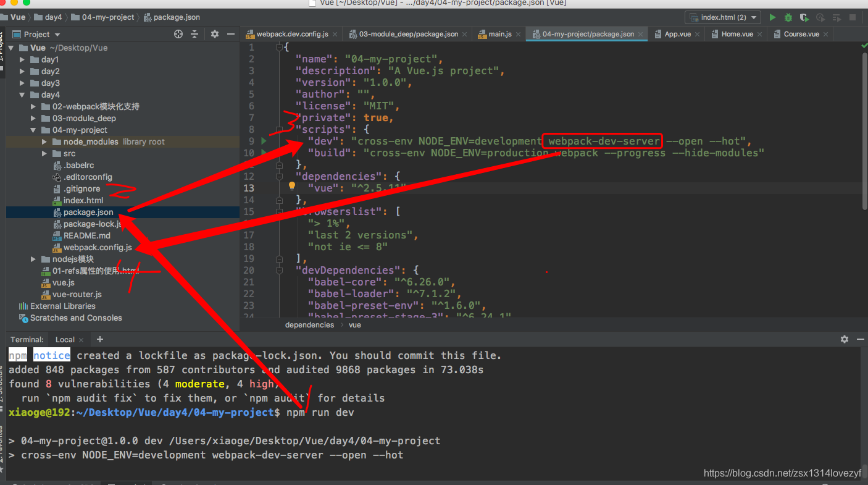
Task: Expand the nodejs模块 folder
Action: (x=33, y=259)
